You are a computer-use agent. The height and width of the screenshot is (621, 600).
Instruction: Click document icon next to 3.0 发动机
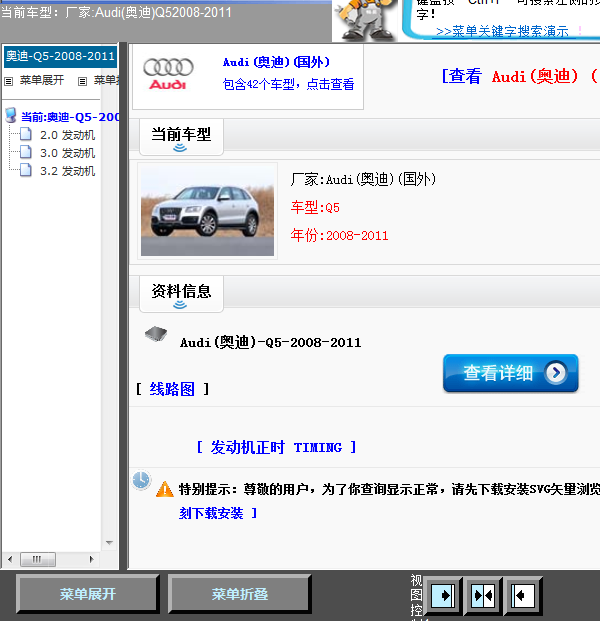pyautogui.click(x=26, y=152)
